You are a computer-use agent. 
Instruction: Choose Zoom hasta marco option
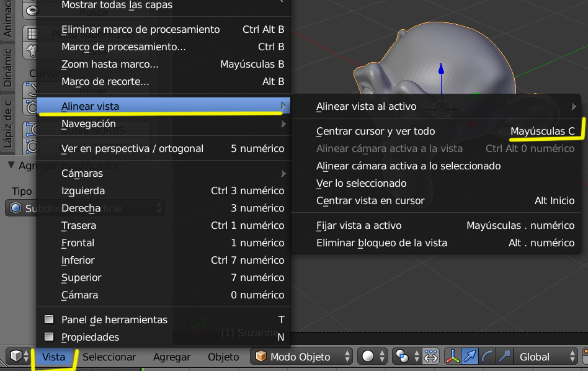(x=164, y=64)
